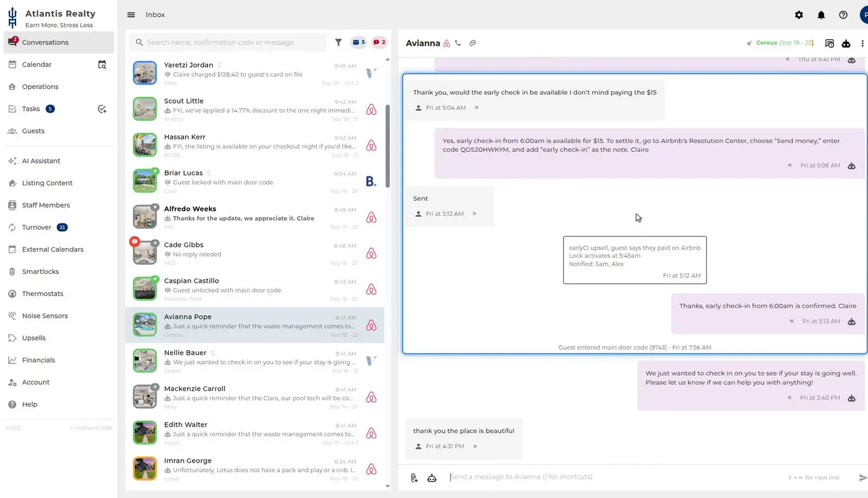Click AI bot icon in message composer
Viewport: 868px width, 498px height.
(432, 478)
